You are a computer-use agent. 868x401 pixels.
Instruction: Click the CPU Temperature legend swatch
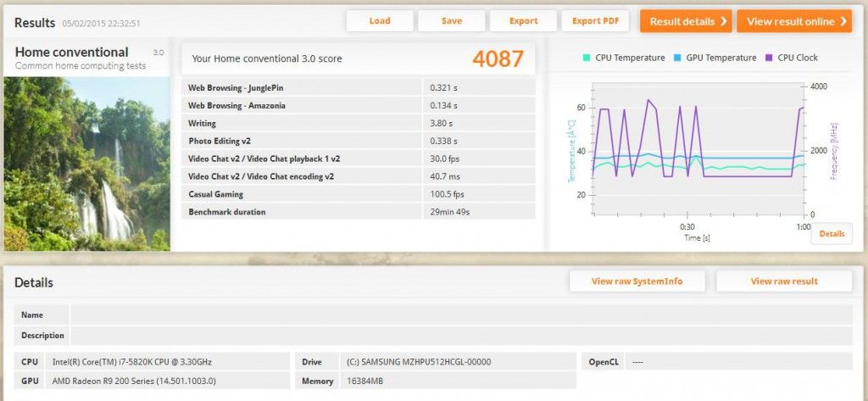click(x=587, y=58)
